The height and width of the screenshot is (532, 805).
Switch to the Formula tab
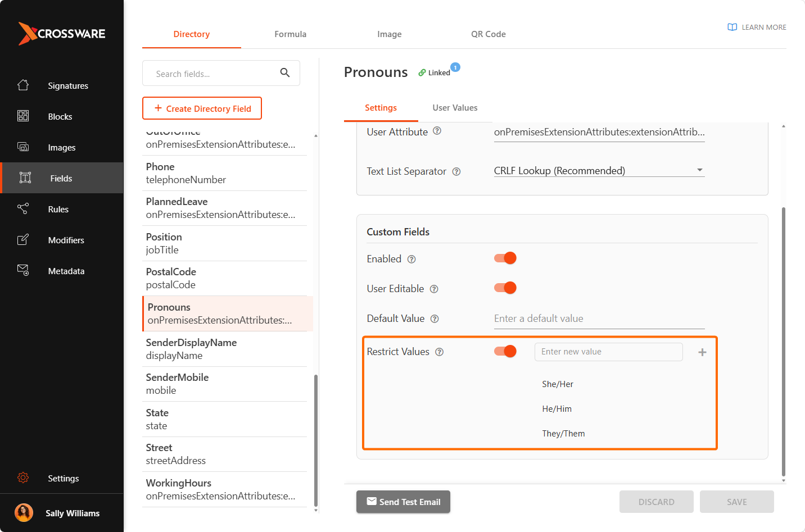tap(291, 34)
